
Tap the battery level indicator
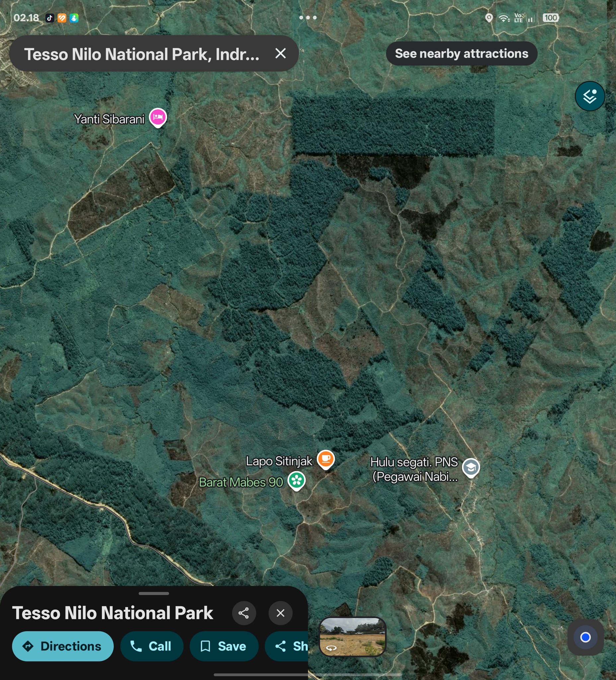point(551,18)
